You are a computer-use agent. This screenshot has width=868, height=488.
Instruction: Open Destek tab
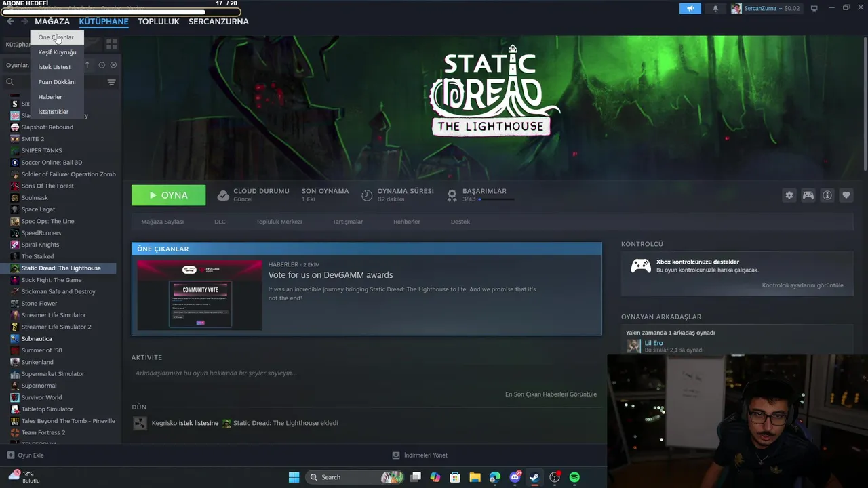coord(460,222)
